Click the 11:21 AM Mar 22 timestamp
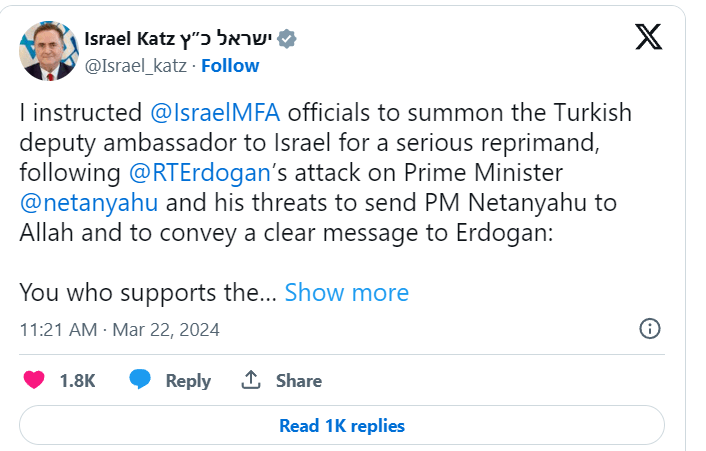 119,329
